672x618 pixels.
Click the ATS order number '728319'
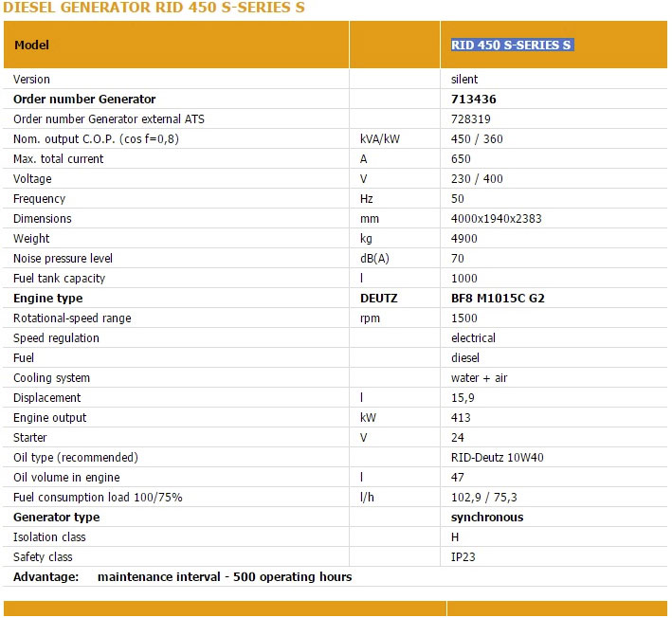pyautogui.click(x=470, y=119)
